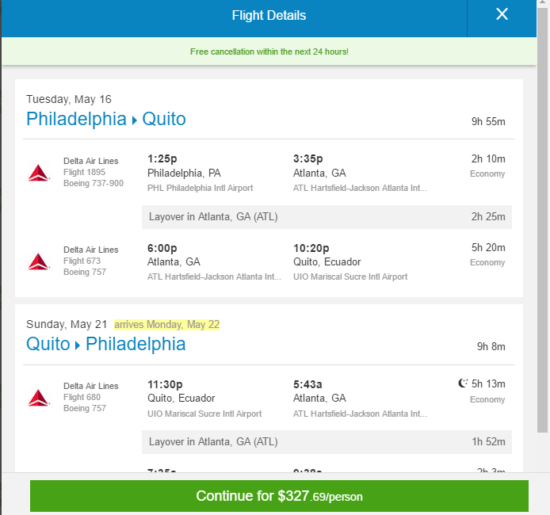This screenshot has height=515, width=550.
Task: Select the free cancellation notice banner
Action: pos(269,52)
